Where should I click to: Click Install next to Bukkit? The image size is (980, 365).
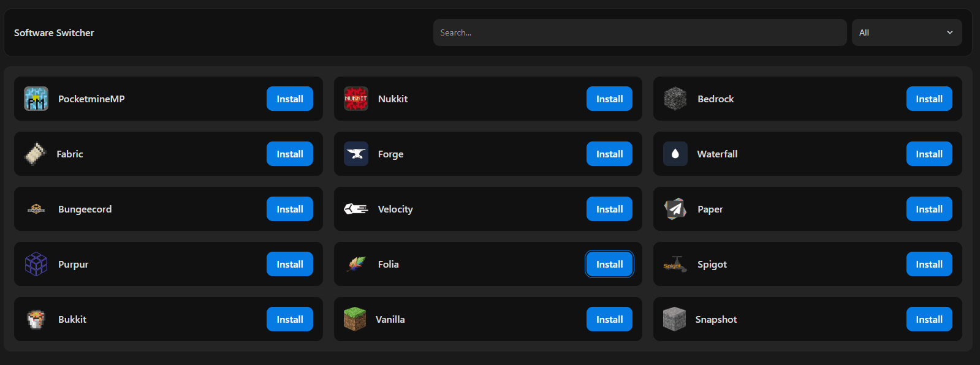point(290,319)
